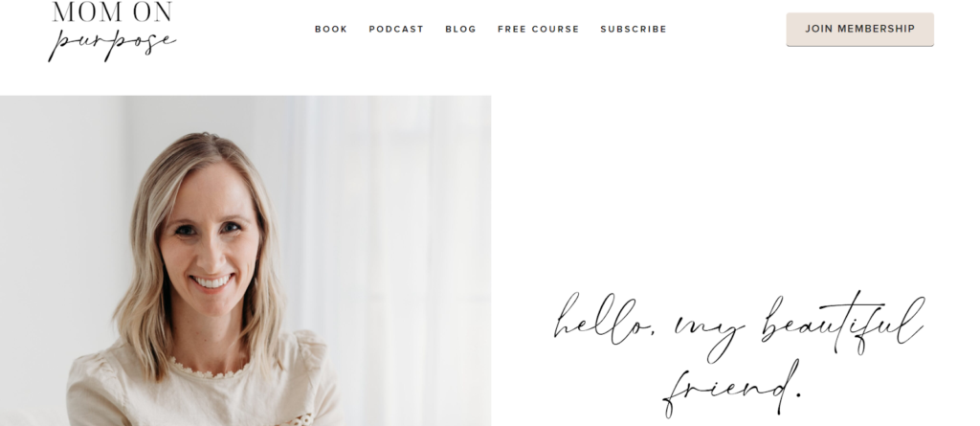The height and width of the screenshot is (426, 980).
Task: Click the Join Membership button
Action: [859, 30]
